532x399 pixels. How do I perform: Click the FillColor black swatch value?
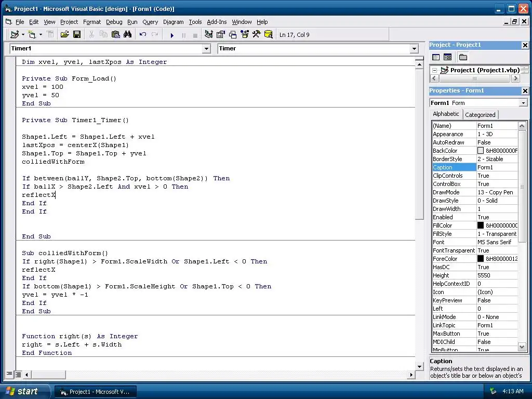pyautogui.click(x=481, y=225)
